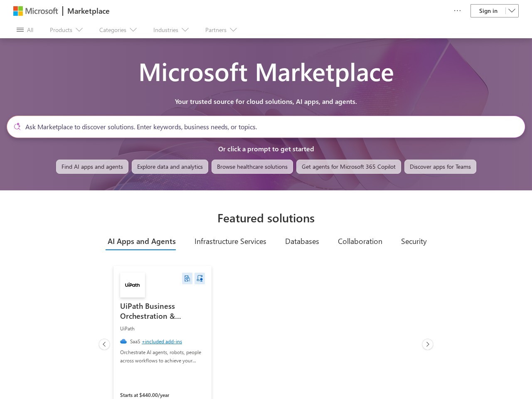532x399 pixels.
Task: Switch to the Security tab
Action: pos(414,241)
